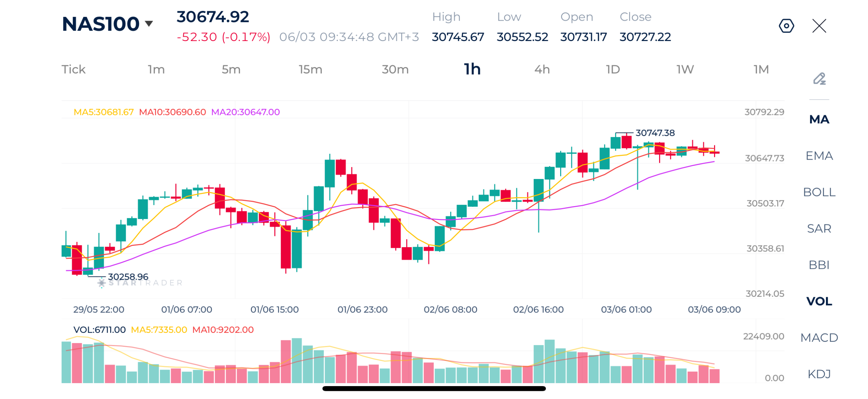
Task: Click the StarTrader watermark logo
Action: pyautogui.click(x=140, y=282)
